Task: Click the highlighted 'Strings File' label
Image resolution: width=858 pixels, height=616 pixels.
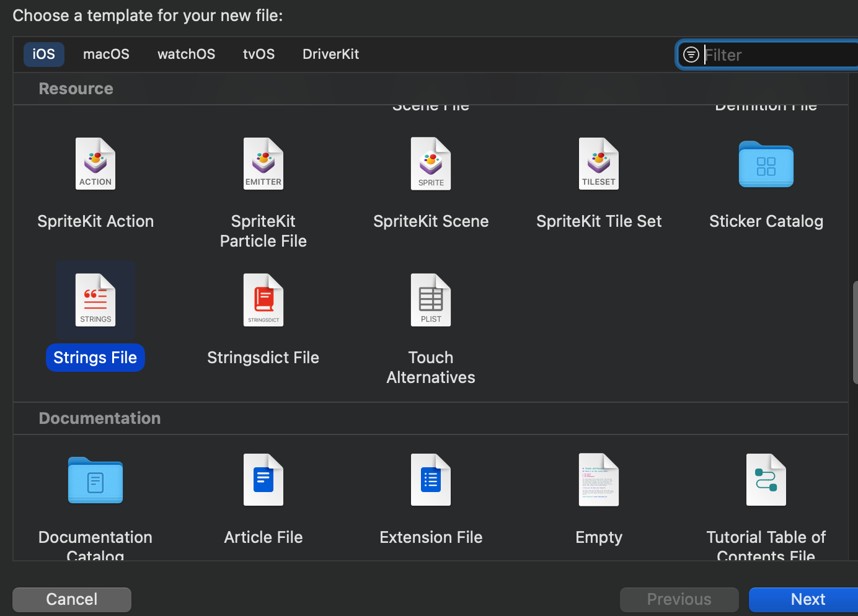Action: tap(95, 358)
